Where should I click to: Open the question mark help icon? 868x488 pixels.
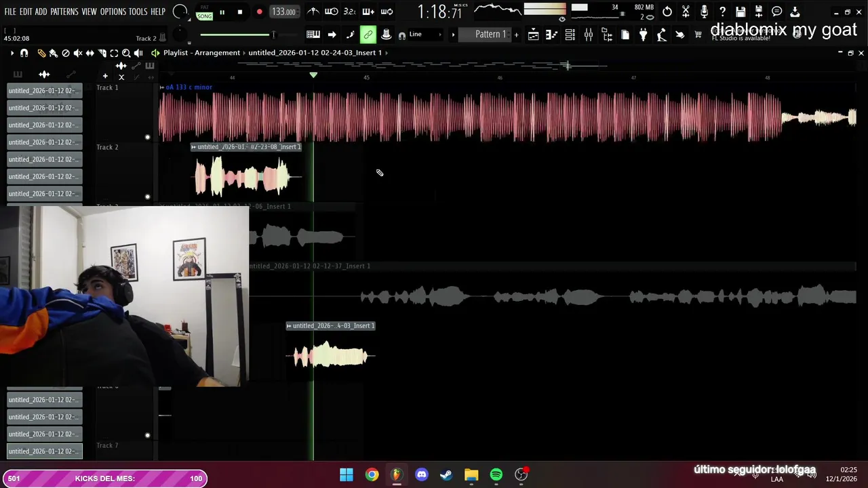[722, 12]
